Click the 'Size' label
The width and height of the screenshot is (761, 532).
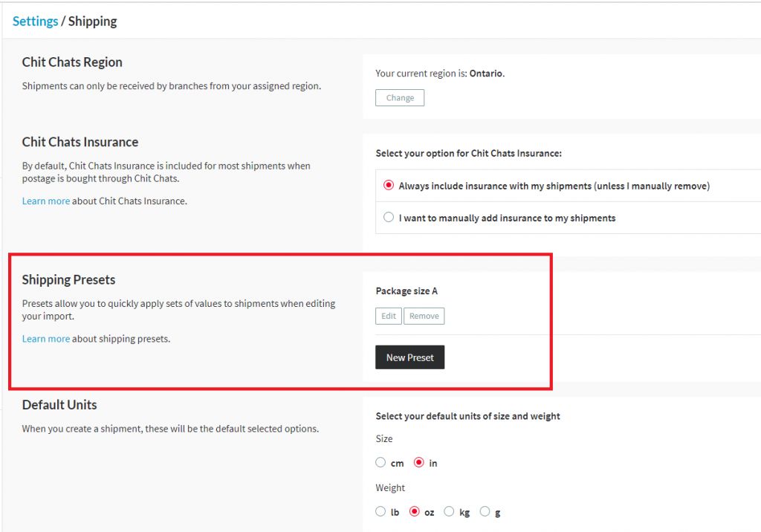click(384, 439)
